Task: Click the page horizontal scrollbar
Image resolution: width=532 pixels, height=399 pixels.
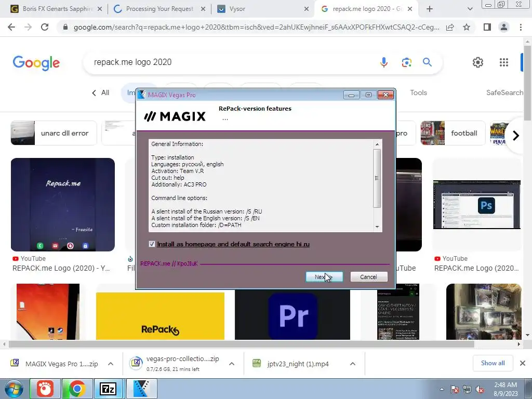Action: click(x=241, y=344)
